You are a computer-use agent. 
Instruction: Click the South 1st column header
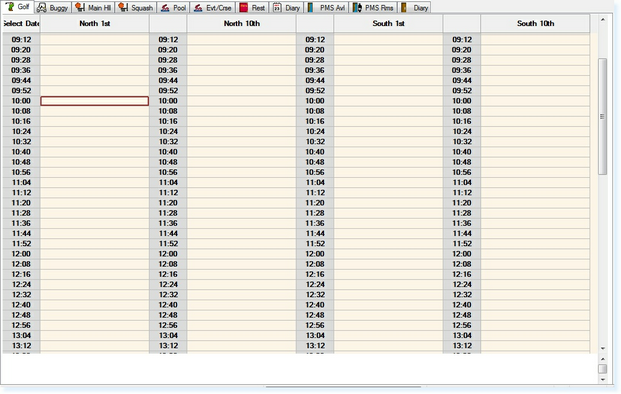tap(388, 24)
